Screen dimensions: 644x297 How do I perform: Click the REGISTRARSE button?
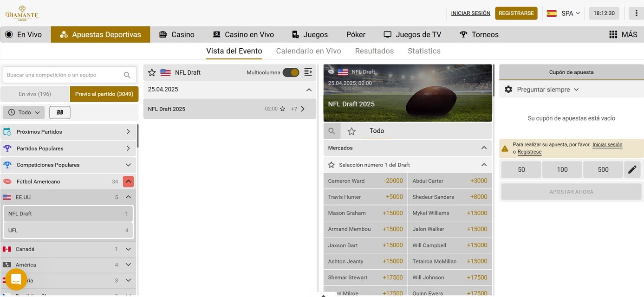click(516, 13)
